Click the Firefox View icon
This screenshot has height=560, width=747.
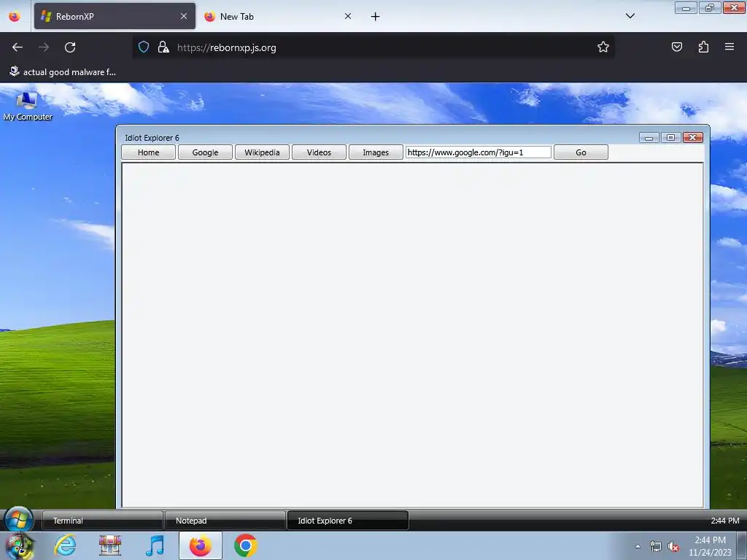(x=15, y=17)
